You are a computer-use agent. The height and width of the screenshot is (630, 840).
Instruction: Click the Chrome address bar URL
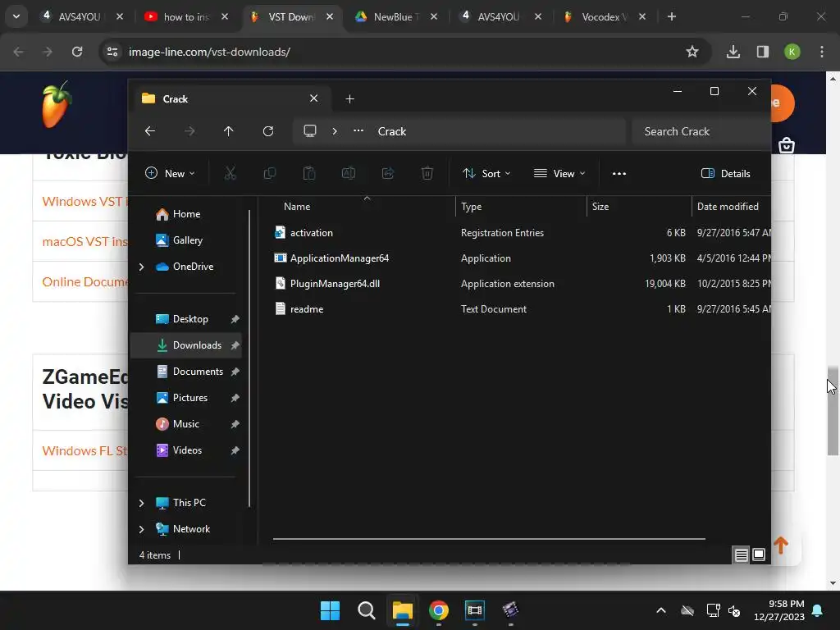click(209, 52)
